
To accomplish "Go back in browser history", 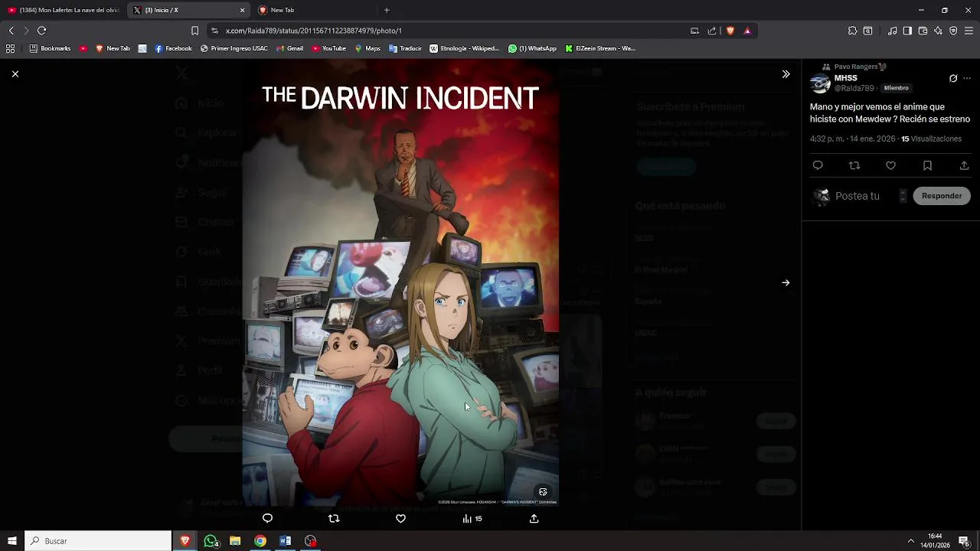I will point(11,31).
